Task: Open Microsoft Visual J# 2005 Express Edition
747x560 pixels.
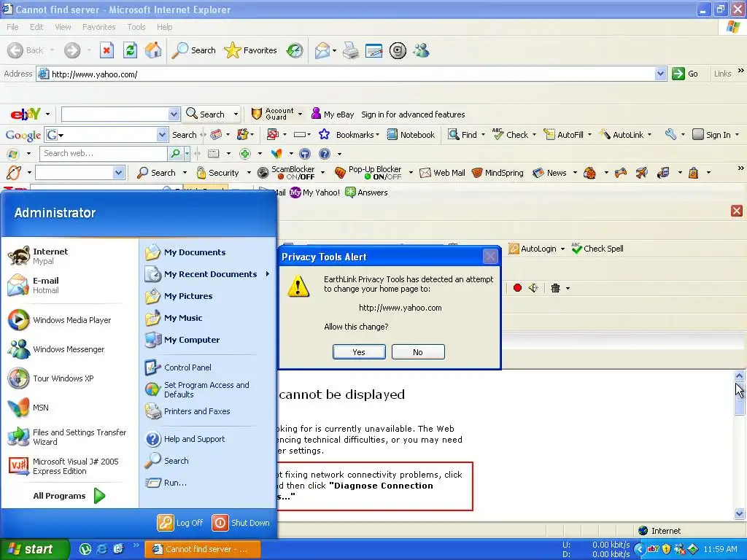Action: pos(63,466)
